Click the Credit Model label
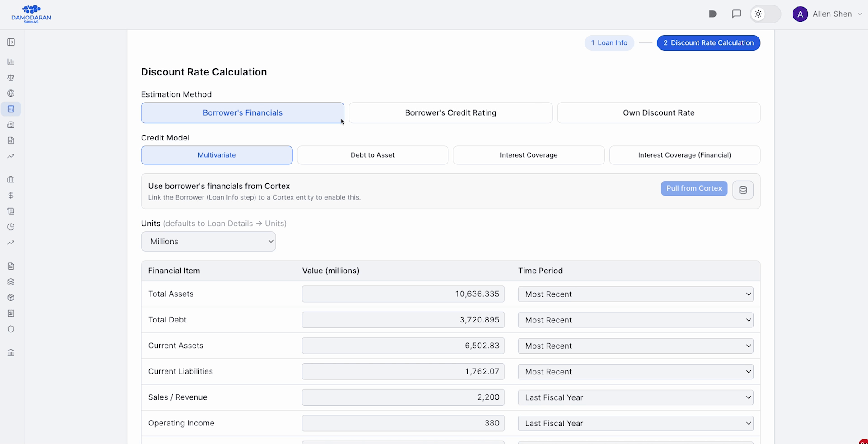The width and height of the screenshot is (868, 444). 165,138
